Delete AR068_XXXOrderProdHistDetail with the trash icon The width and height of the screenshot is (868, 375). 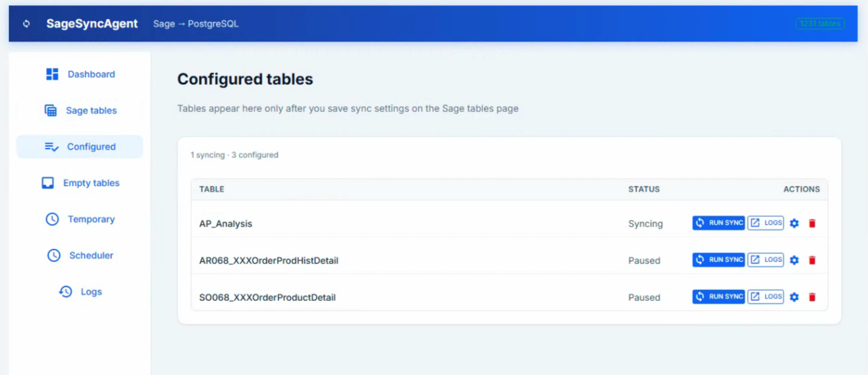coord(812,260)
